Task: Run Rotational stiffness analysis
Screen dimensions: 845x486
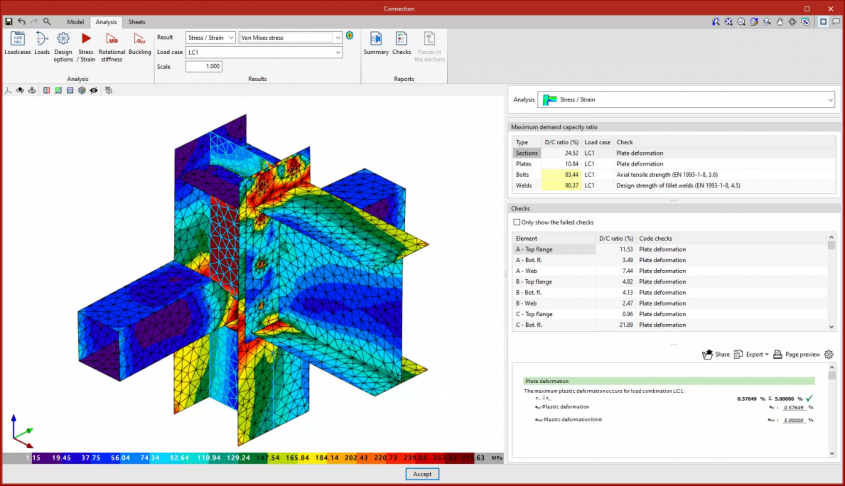Action: pos(112,47)
